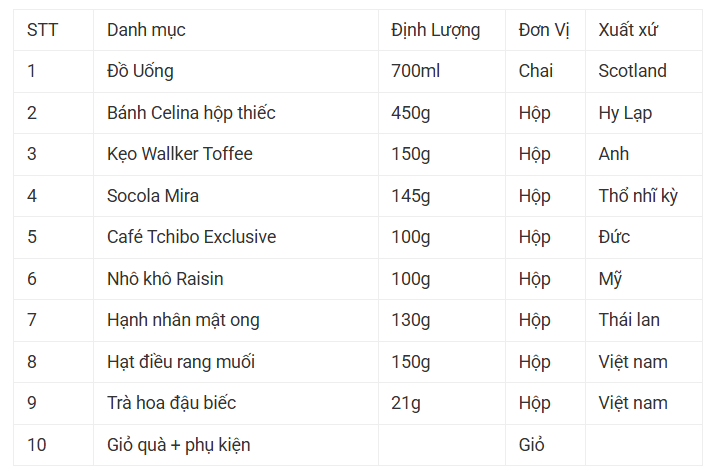Select the Hạt điều rang muối cell
The width and height of the screenshot is (712, 471).
coord(181,362)
